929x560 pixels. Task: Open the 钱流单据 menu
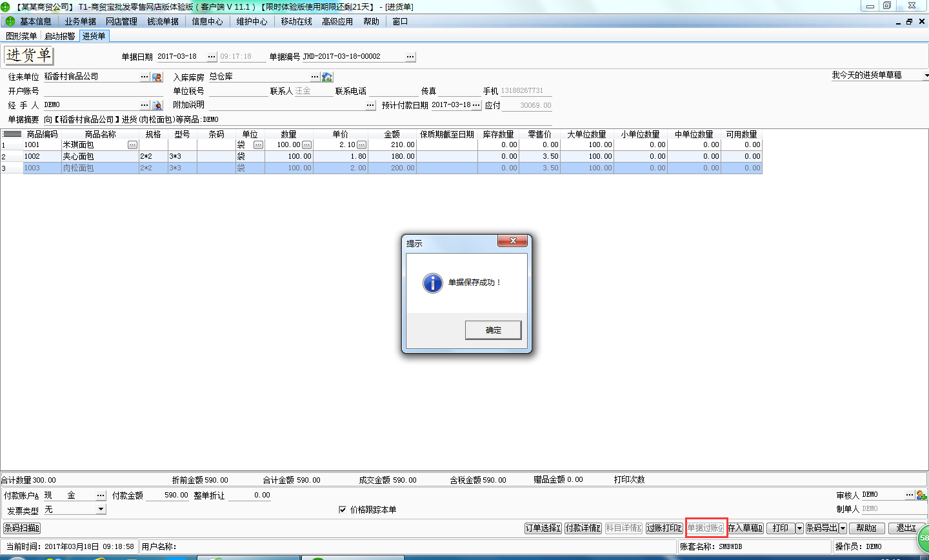click(x=165, y=21)
